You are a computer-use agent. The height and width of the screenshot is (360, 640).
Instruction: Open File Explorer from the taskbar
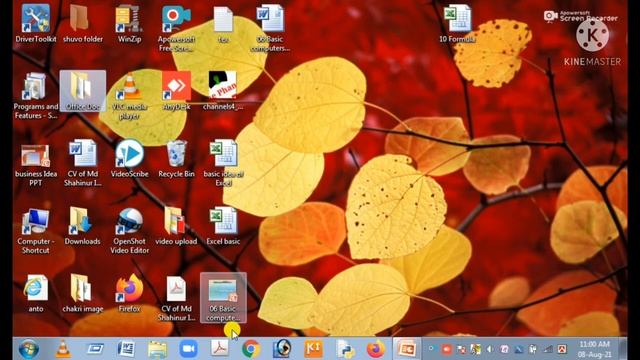(x=157, y=349)
